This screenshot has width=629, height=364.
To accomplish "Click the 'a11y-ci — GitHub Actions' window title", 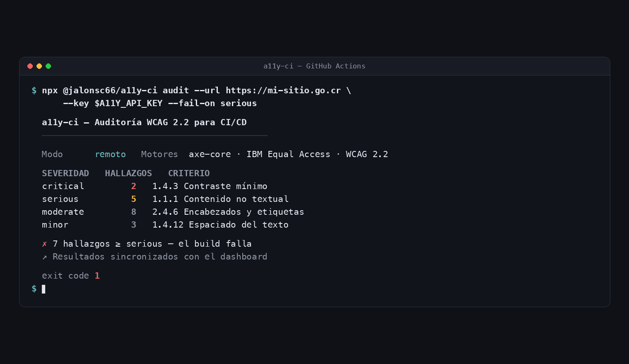I will [x=314, y=66].
